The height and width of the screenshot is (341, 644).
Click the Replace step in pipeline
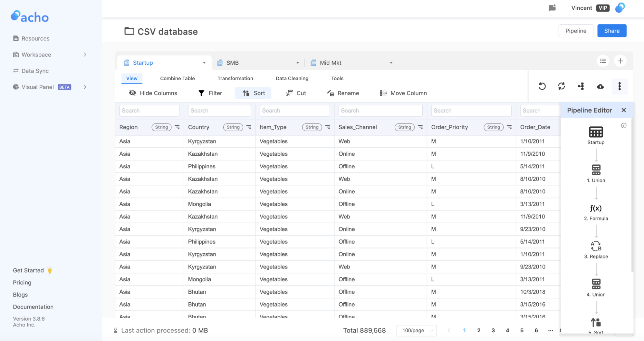click(x=596, y=250)
